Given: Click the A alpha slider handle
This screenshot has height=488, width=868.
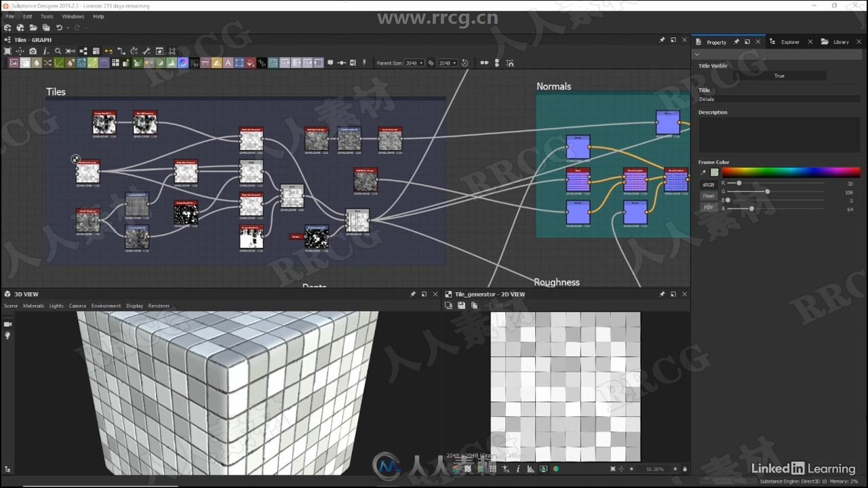Looking at the screenshot, I should click(x=751, y=209).
